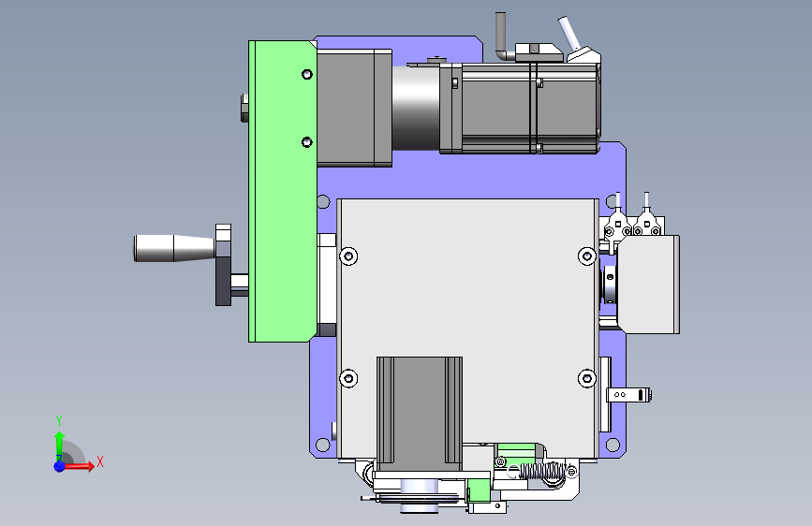Select the shiny cylindrical coupling housing

(x=416, y=109)
